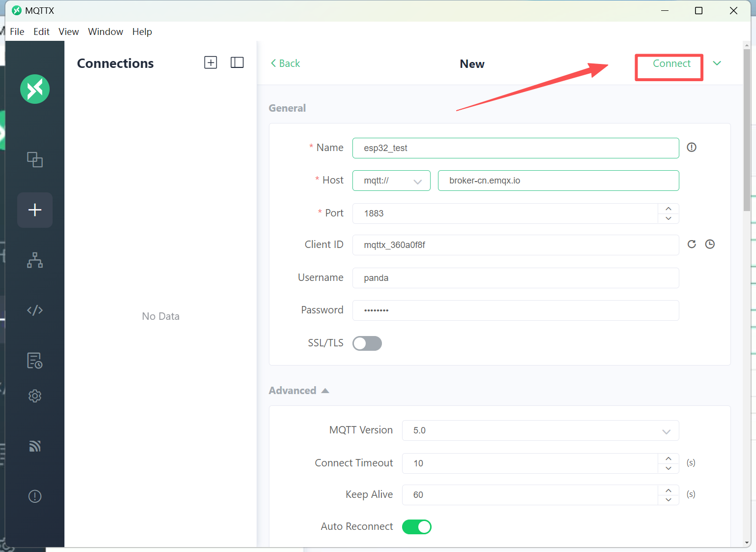Click the Keep Alive field showing 60
756x552 pixels.
(x=530, y=495)
